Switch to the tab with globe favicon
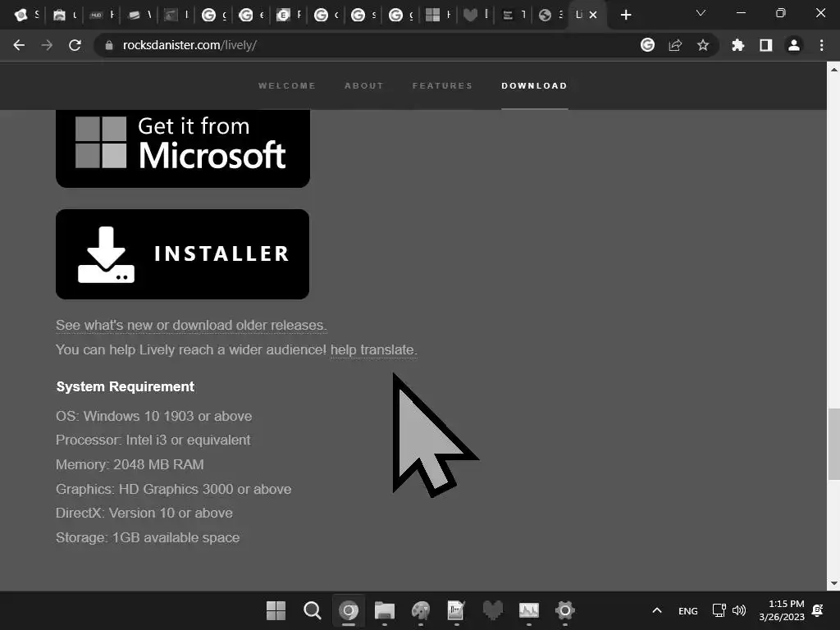The width and height of the screenshot is (840, 630). coord(550,15)
